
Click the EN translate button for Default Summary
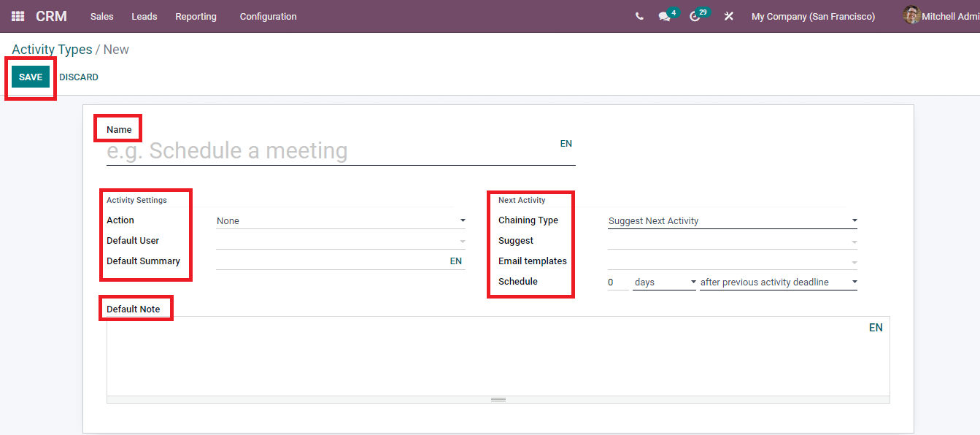(x=455, y=261)
